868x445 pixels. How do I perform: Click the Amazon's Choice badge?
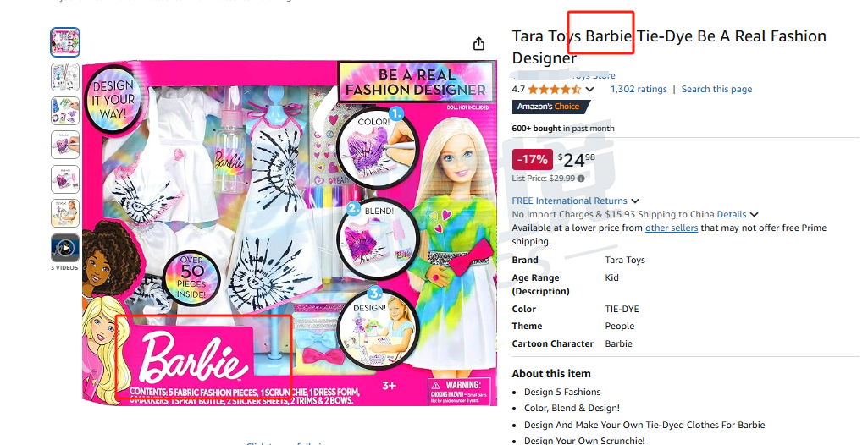[x=550, y=107]
